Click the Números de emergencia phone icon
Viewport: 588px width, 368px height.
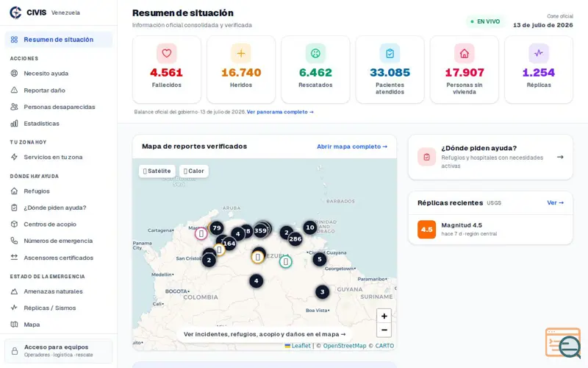(x=14, y=241)
